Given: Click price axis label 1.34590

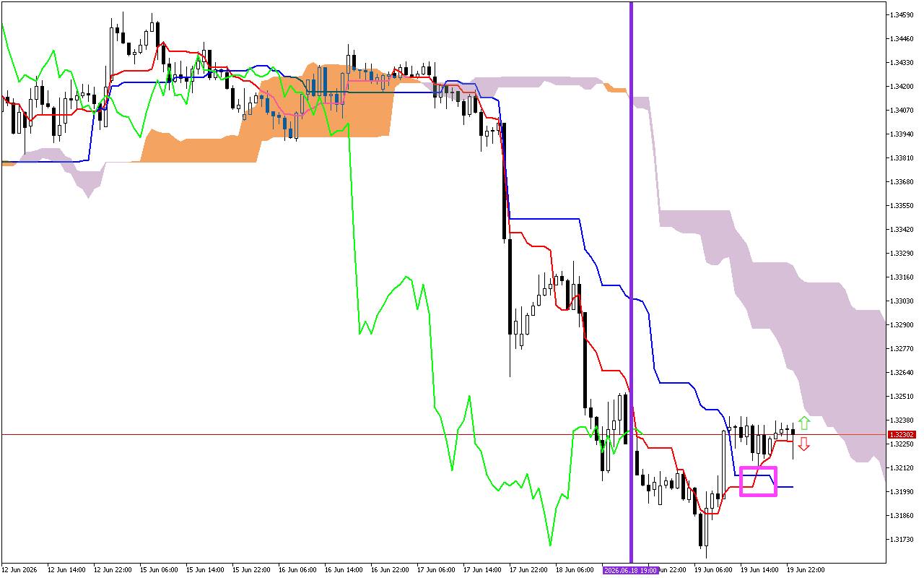Looking at the screenshot, I should click(902, 14).
